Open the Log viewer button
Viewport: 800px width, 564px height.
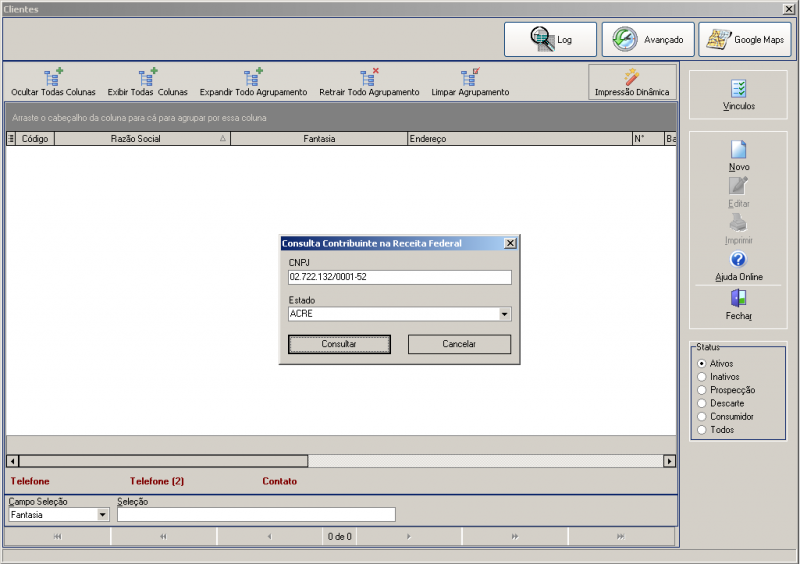pyautogui.click(x=550, y=39)
